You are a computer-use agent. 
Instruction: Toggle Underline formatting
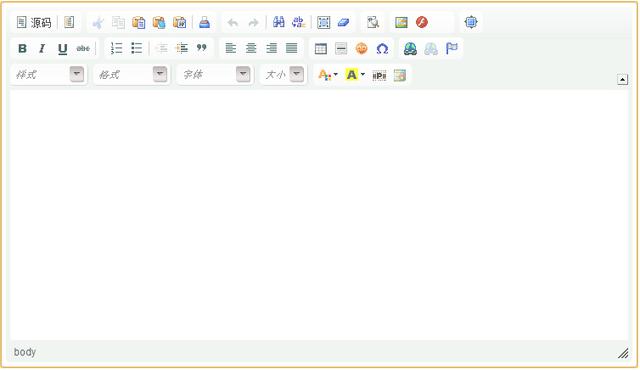(62, 49)
